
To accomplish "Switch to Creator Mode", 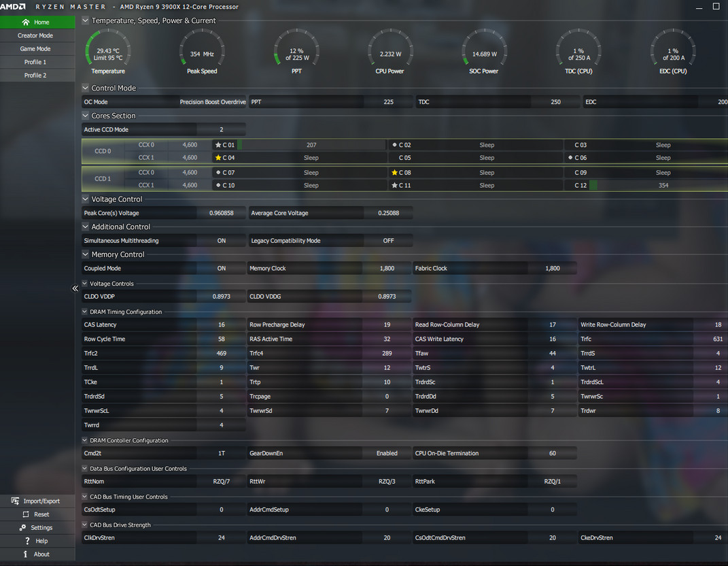I will [x=37, y=35].
